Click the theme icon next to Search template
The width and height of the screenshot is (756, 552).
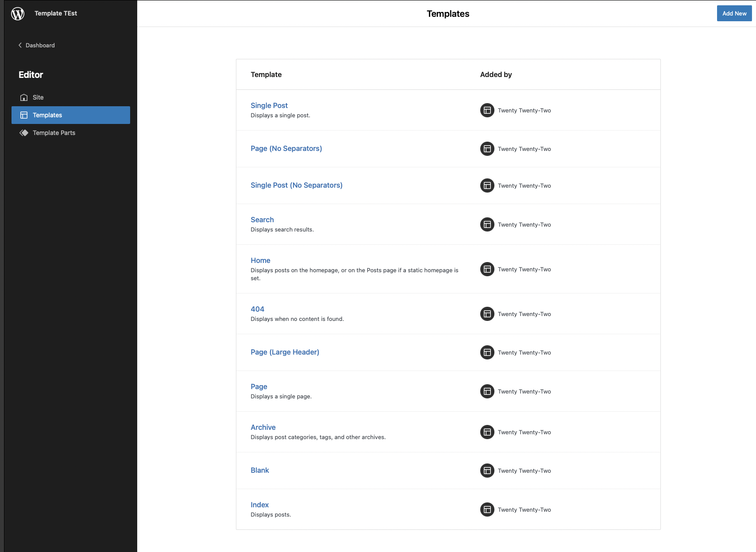[487, 224]
